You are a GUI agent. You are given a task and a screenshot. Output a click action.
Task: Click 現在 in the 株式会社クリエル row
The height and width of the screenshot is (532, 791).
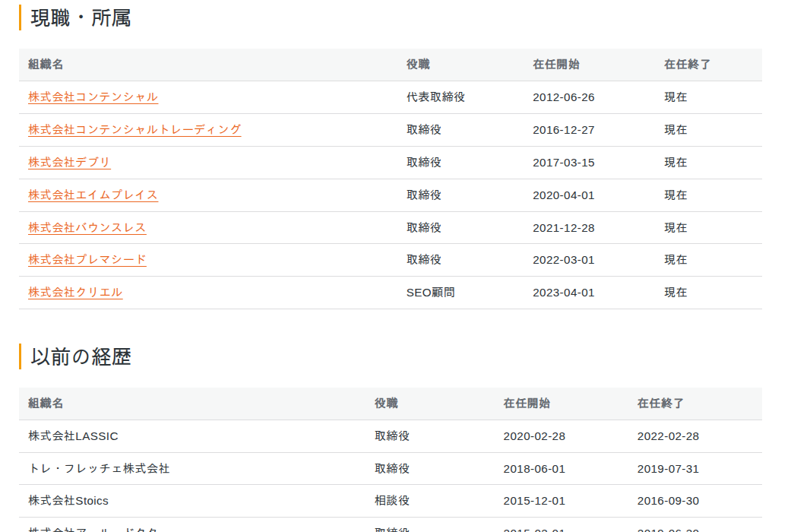tap(676, 293)
